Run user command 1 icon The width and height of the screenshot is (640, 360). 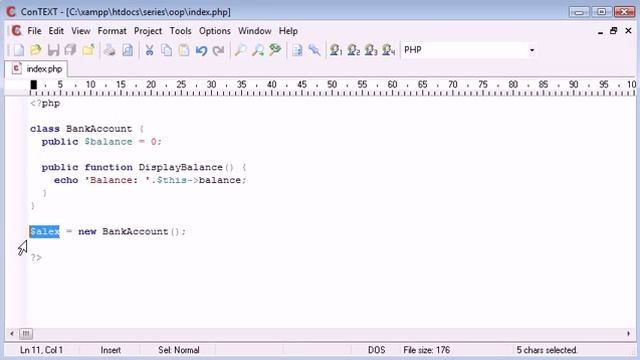click(336, 50)
